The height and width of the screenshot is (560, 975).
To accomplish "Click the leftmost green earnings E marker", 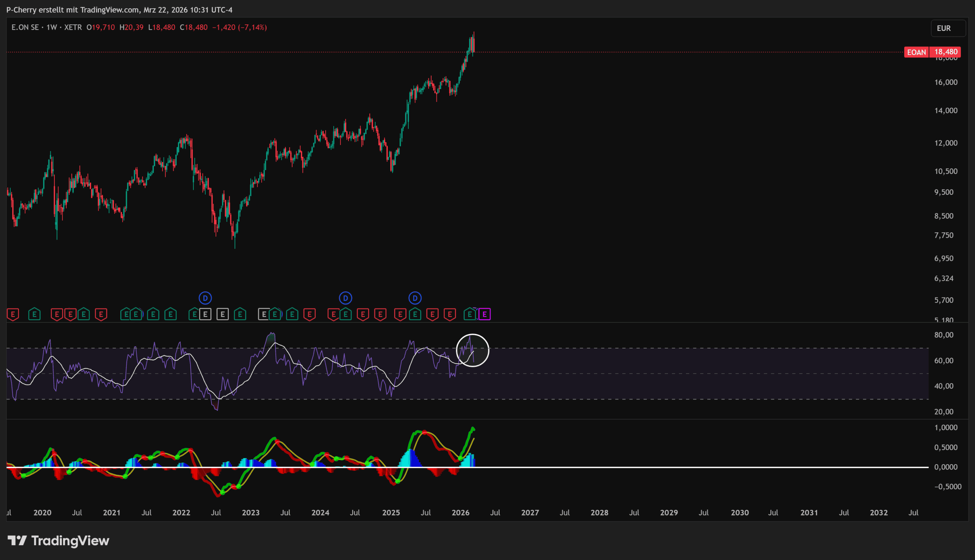I will pyautogui.click(x=34, y=314).
